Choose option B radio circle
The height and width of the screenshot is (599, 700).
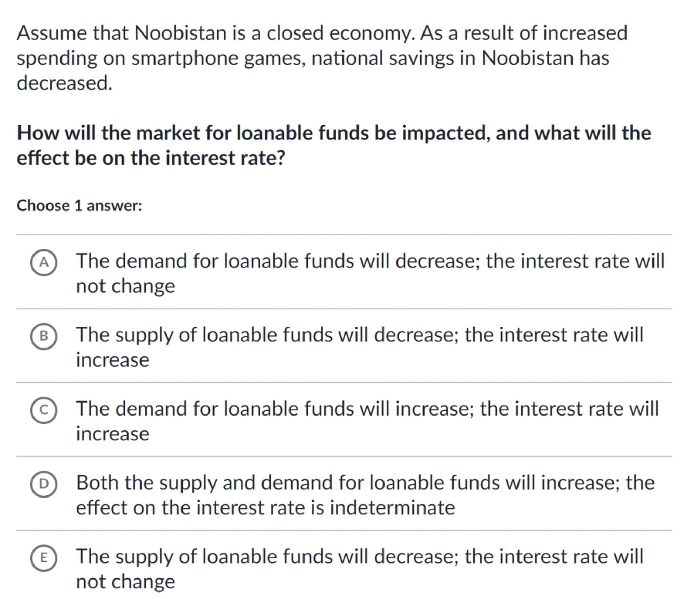pyautogui.click(x=43, y=336)
